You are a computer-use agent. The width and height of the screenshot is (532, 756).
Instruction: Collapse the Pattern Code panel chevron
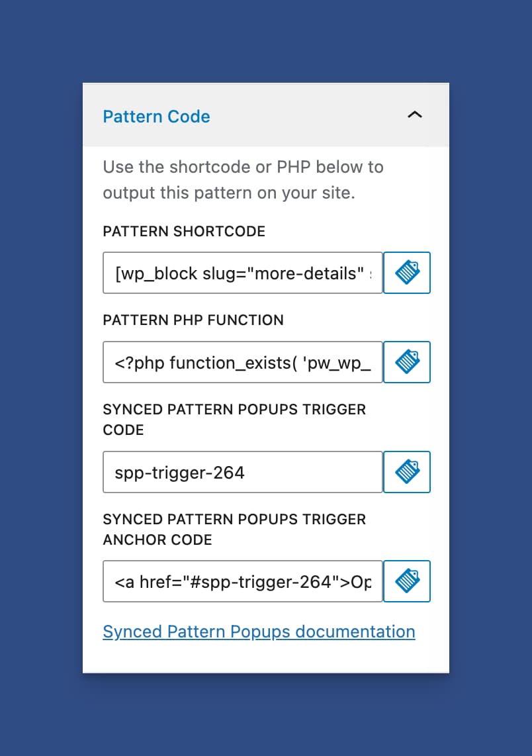tap(414, 115)
